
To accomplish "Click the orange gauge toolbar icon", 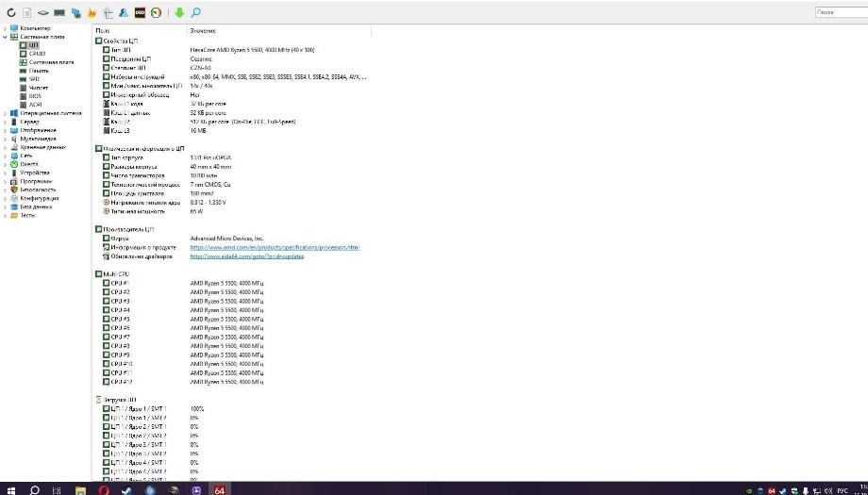I will (x=156, y=12).
